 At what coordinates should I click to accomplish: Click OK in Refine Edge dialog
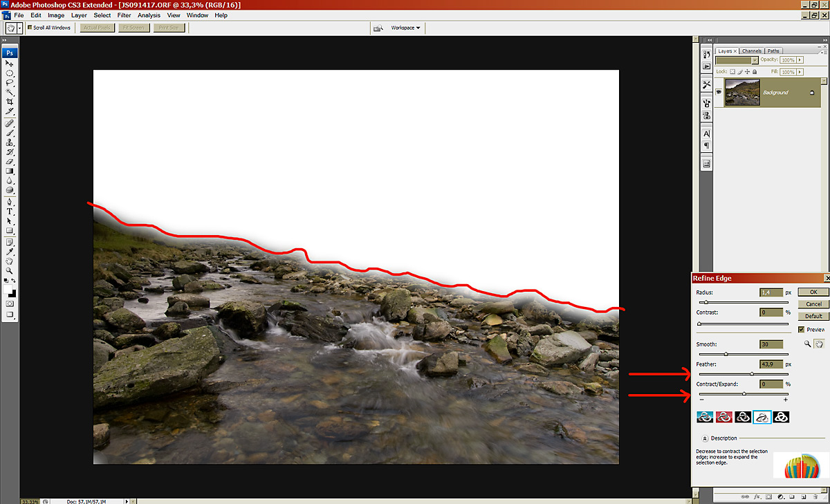pyautogui.click(x=813, y=292)
